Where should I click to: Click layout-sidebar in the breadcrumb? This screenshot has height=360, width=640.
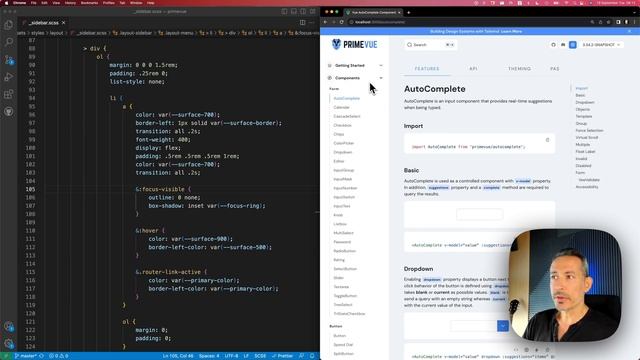(x=137, y=33)
